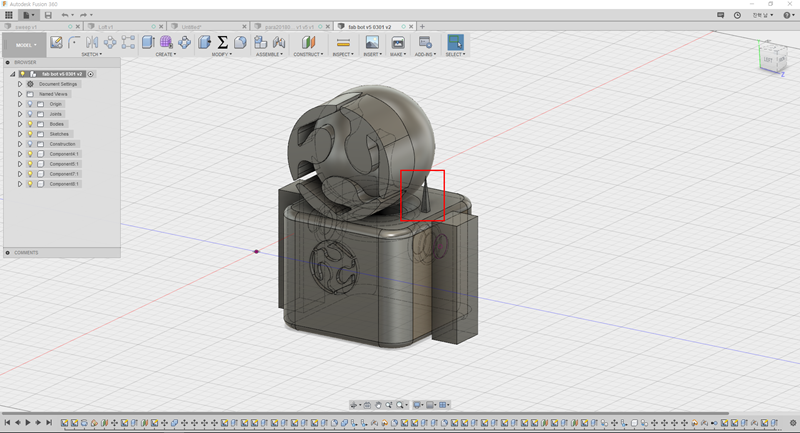800x433 pixels.
Task: Toggle visibility lightbulb for Bodies folder
Action: [30, 124]
